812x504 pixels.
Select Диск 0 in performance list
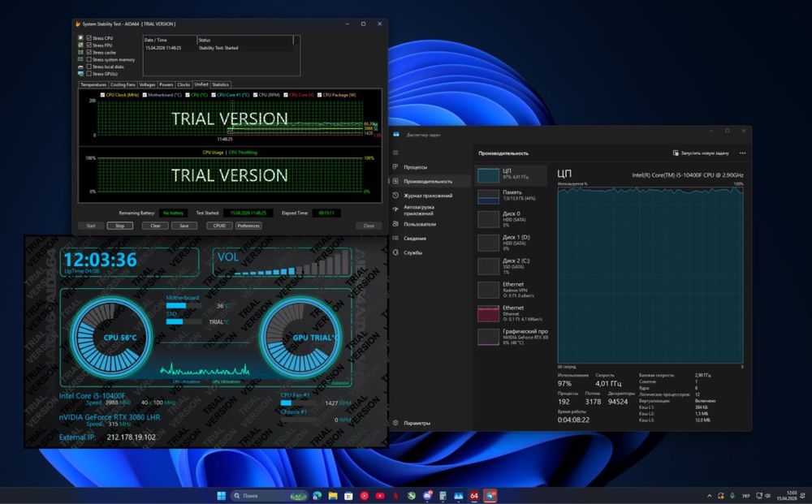point(511,219)
